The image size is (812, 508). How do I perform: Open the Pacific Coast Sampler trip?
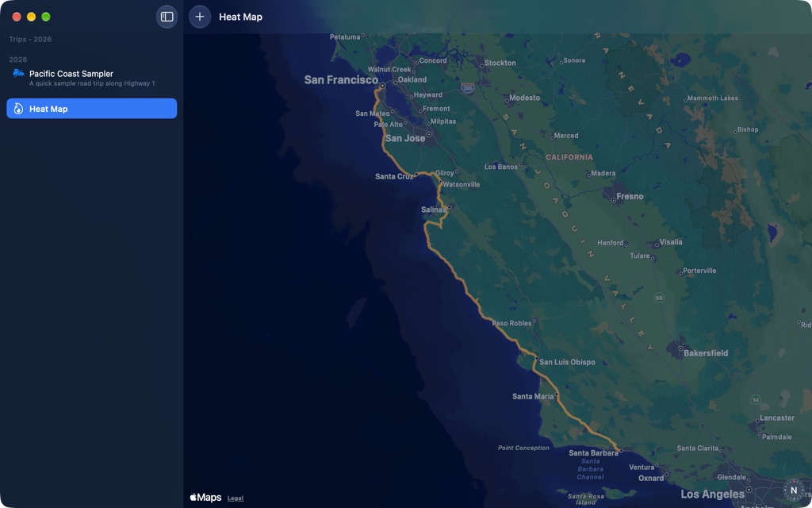92,78
